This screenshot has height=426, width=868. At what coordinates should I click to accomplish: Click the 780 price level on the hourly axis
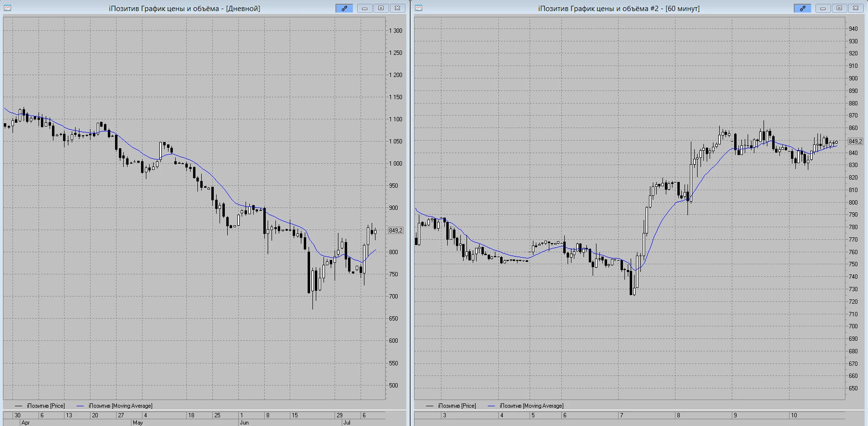point(853,227)
